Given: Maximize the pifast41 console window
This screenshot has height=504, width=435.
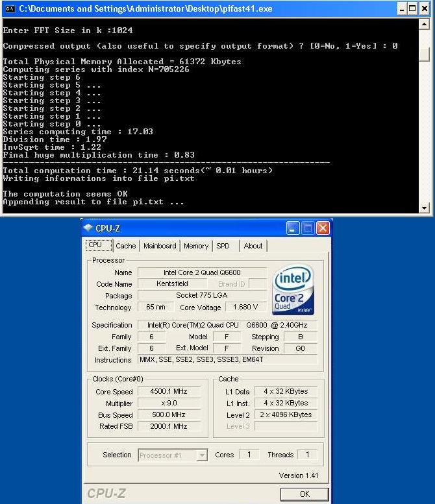Looking at the screenshot, I should coord(412,8).
